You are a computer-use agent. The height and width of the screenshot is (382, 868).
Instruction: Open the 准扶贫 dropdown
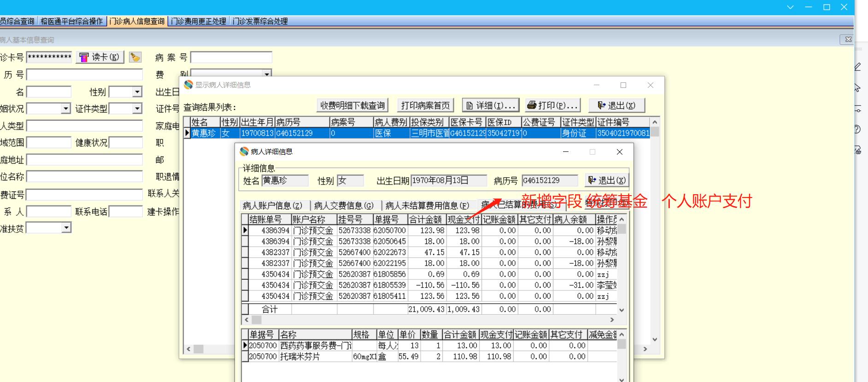tap(66, 228)
